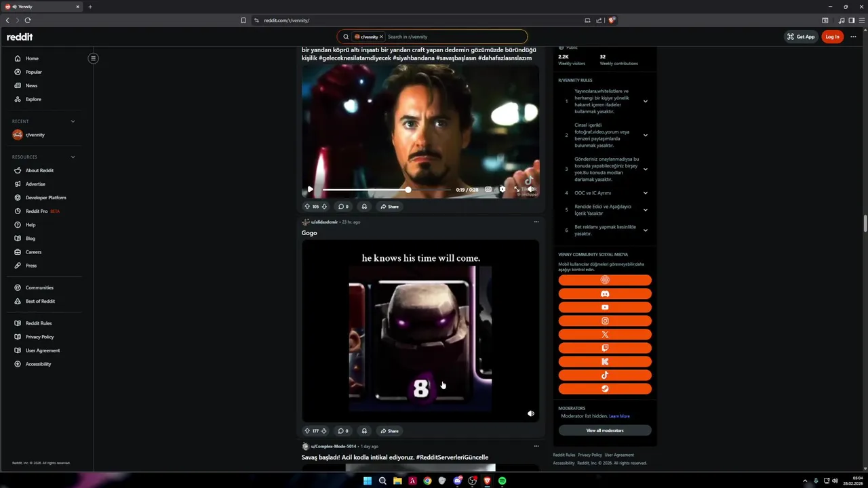Open options menu for Complex-Mode-5014 post
Screen dimensions: 868x488
tap(536, 446)
